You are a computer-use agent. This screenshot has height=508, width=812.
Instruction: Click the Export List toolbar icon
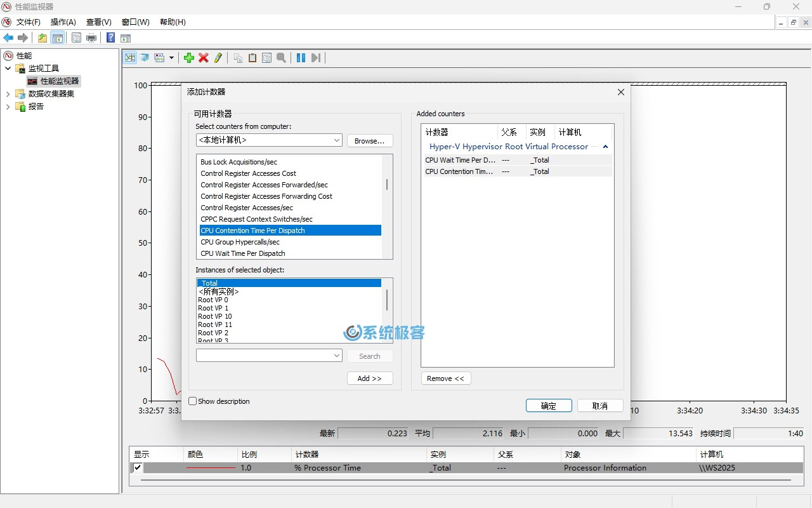tap(76, 38)
